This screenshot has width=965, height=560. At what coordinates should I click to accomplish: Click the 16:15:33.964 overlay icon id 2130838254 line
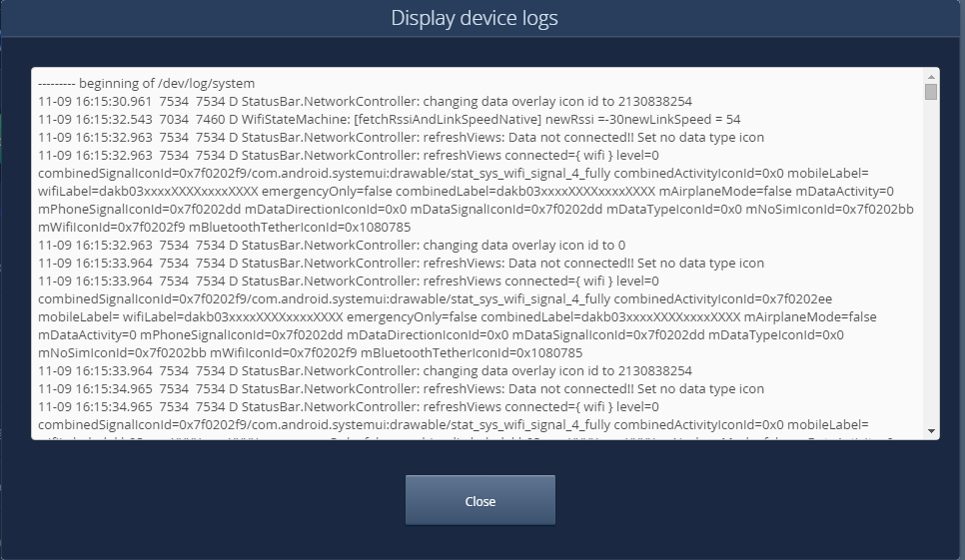(365, 370)
